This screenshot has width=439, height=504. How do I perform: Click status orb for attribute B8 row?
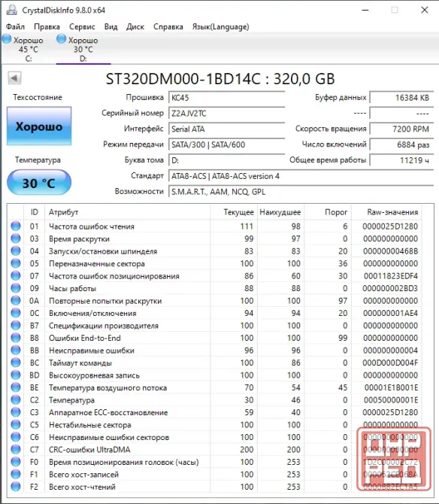(x=16, y=338)
